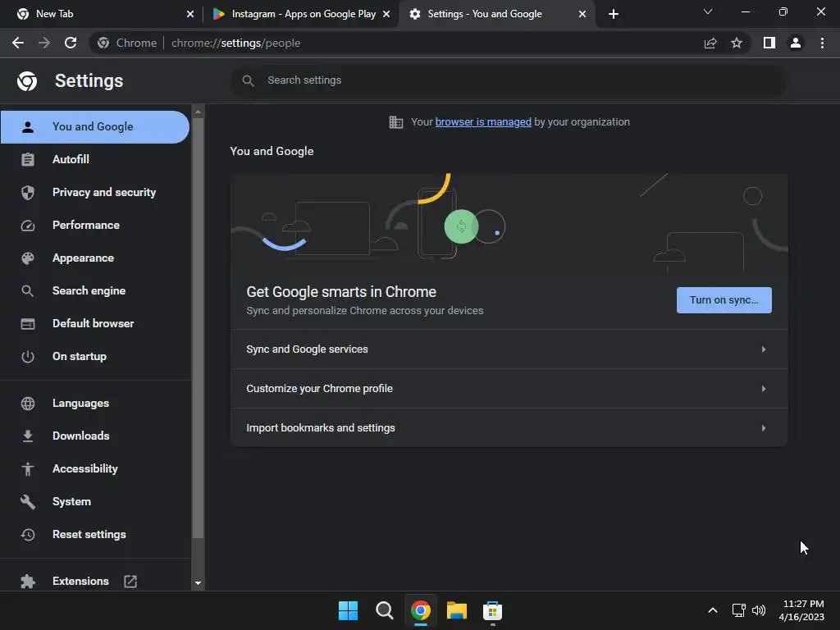Click the On startup power icon
The image size is (840, 630).
pos(27,357)
